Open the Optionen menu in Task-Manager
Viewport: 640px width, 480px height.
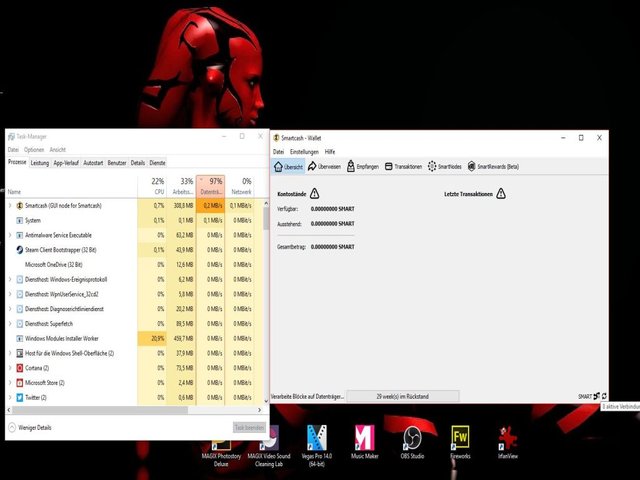(x=34, y=150)
